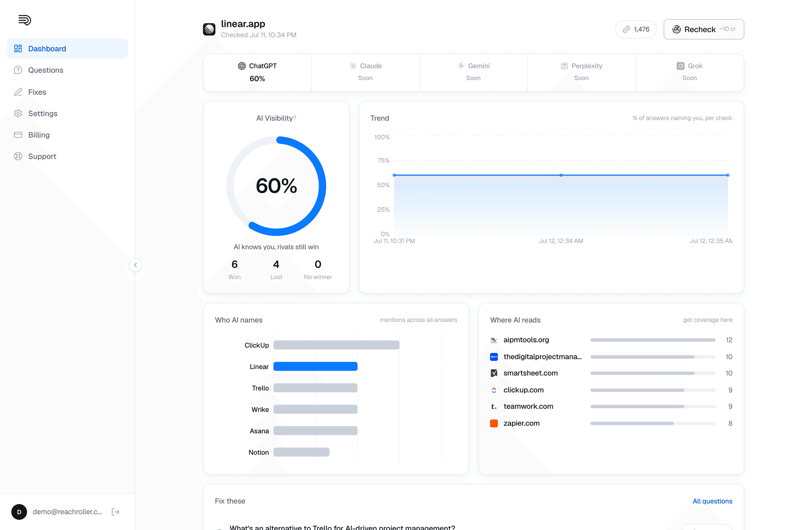Select the Claude tab
Screen dimensions: 812x530
click(365, 72)
